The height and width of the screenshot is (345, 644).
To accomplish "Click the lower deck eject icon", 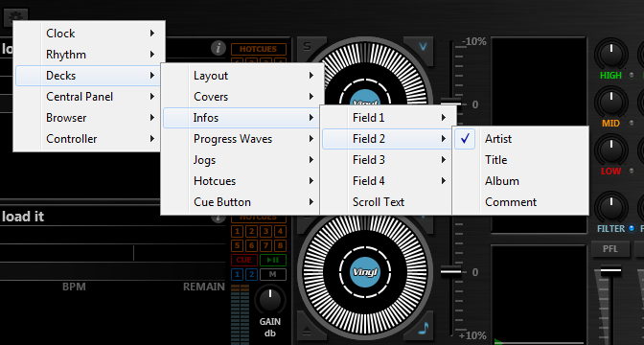I will coord(308,330).
